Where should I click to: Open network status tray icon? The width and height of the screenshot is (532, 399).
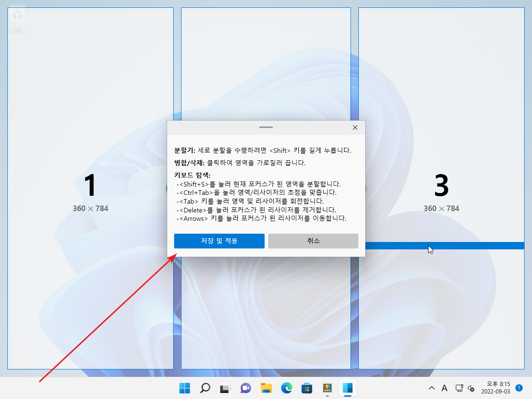click(459, 388)
